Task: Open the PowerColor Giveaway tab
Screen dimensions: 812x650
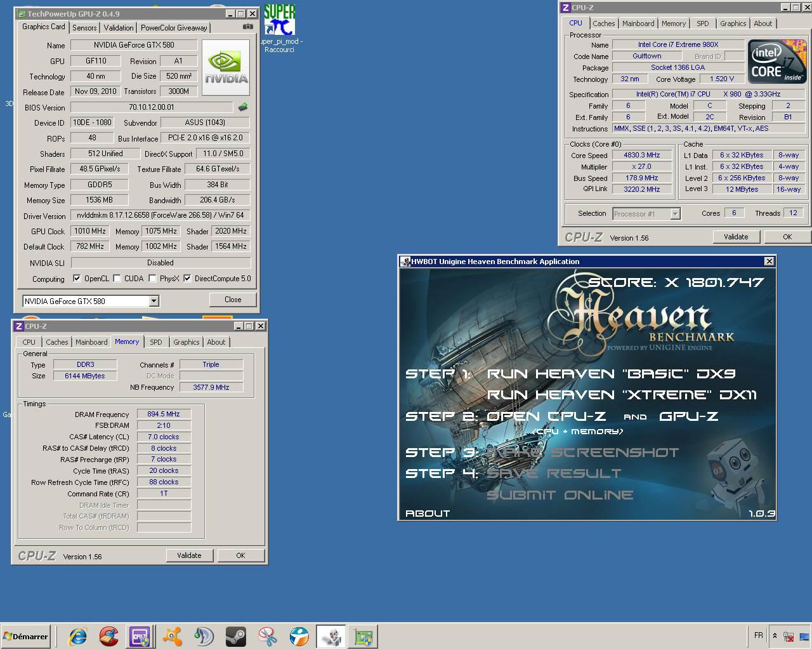Action: point(174,28)
